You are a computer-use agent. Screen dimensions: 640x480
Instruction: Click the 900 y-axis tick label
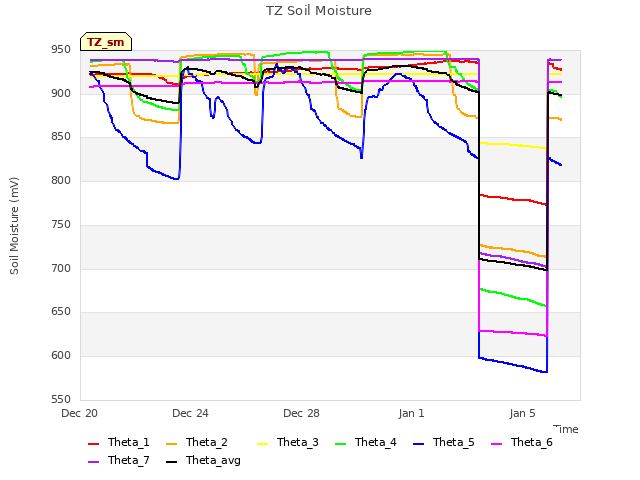(x=61, y=93)
